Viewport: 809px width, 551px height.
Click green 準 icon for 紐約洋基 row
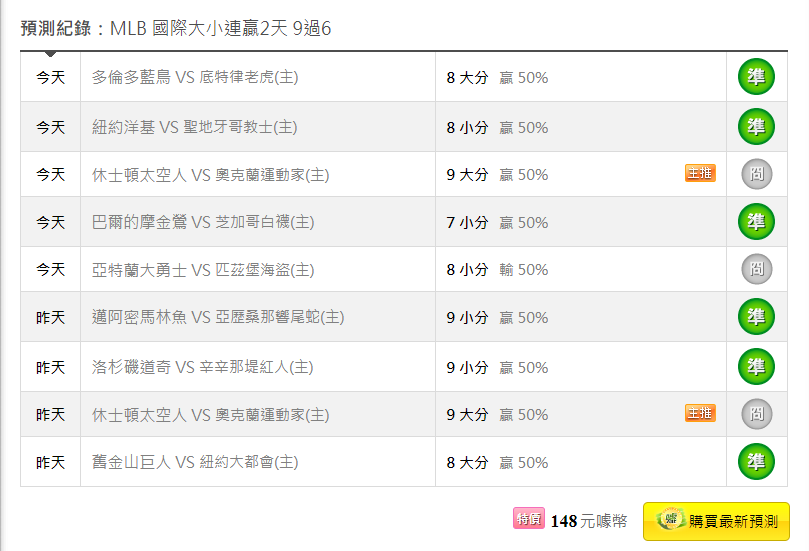[756, 126]
